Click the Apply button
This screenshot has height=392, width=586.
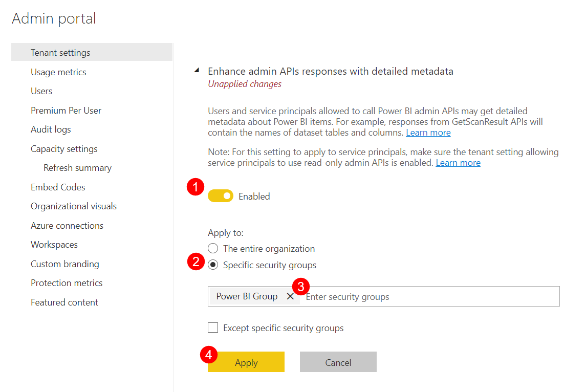[246, 362]
